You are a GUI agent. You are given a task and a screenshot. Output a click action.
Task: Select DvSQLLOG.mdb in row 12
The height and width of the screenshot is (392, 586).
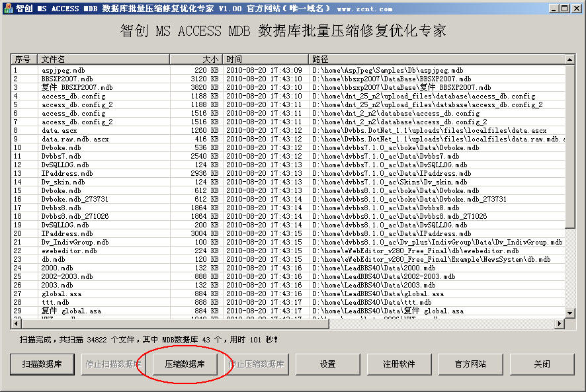(65, 165)
